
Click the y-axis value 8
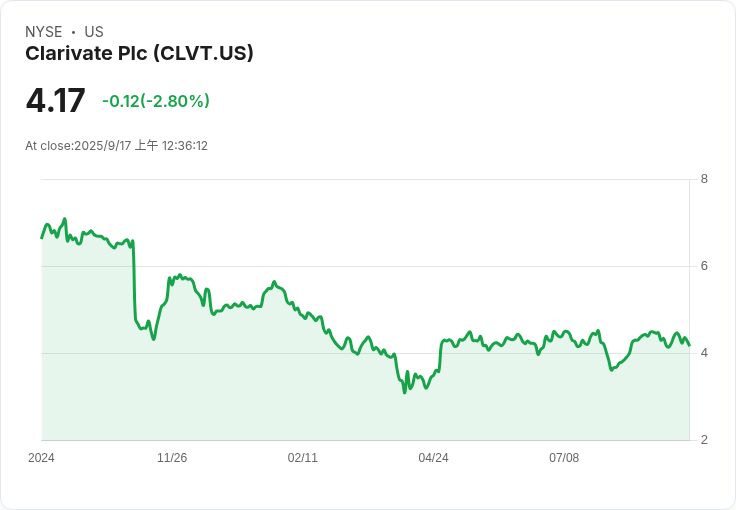(x=704, y=180)
